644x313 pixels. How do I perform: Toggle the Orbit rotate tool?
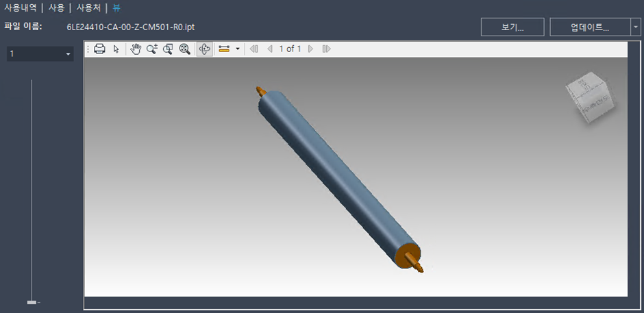[x=204, y=49]
